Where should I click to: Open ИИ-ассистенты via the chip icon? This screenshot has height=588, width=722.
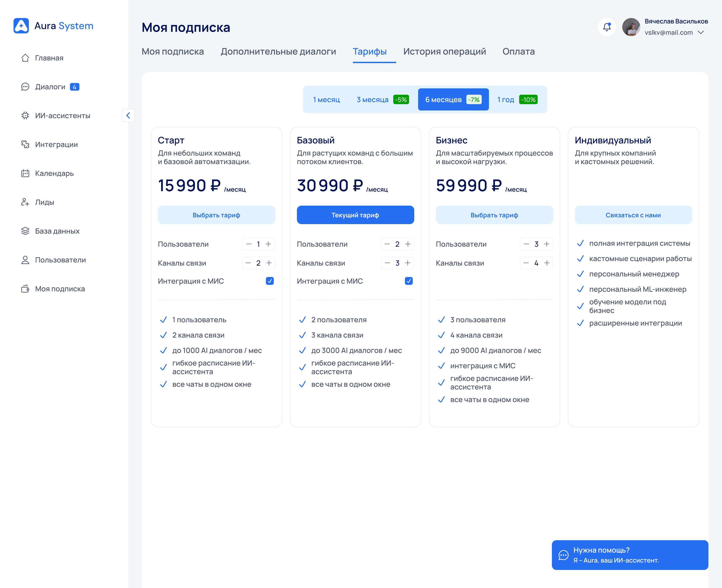[25, 115]
